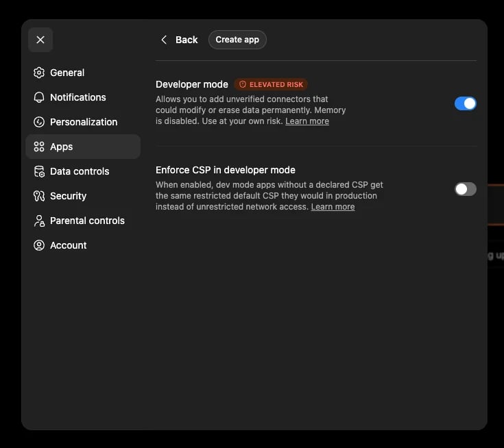Image resolution: width=504 pixels, height=448 pixels.
Task: Click the back chevron arrow
Action: (x=164, y=40)
